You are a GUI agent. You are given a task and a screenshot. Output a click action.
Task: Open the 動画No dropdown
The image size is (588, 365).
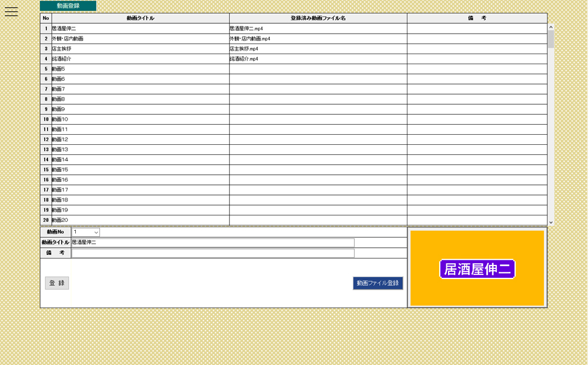[x=85, y=232]
